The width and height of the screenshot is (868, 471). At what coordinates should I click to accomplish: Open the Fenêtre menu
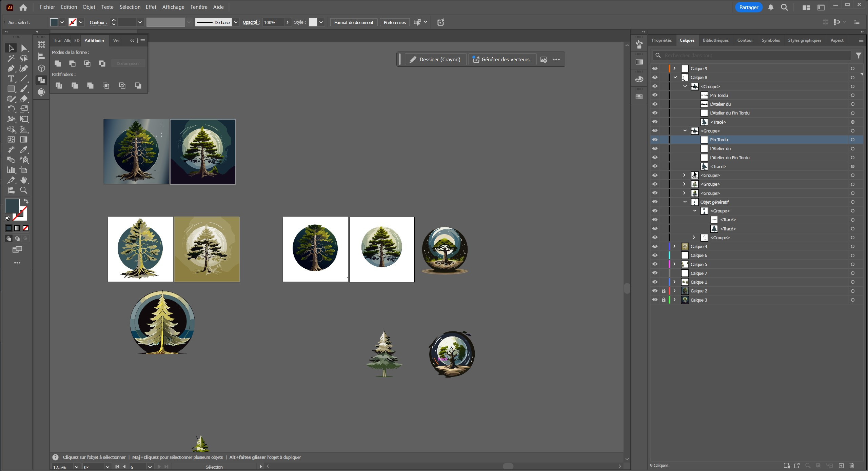pyautogui.click(x=199, y=7)
